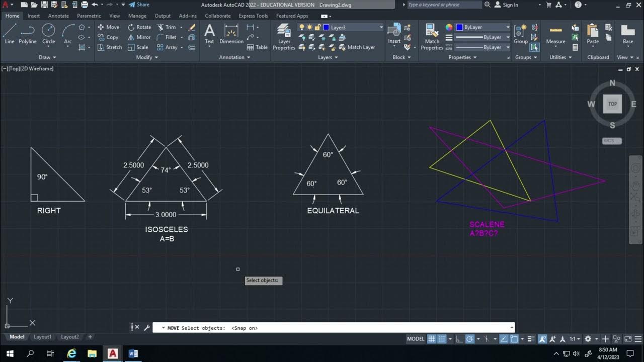Screen dimensions: 644x362
Task: Open the Annotate ribbon tab
Action: click(58, 16)
